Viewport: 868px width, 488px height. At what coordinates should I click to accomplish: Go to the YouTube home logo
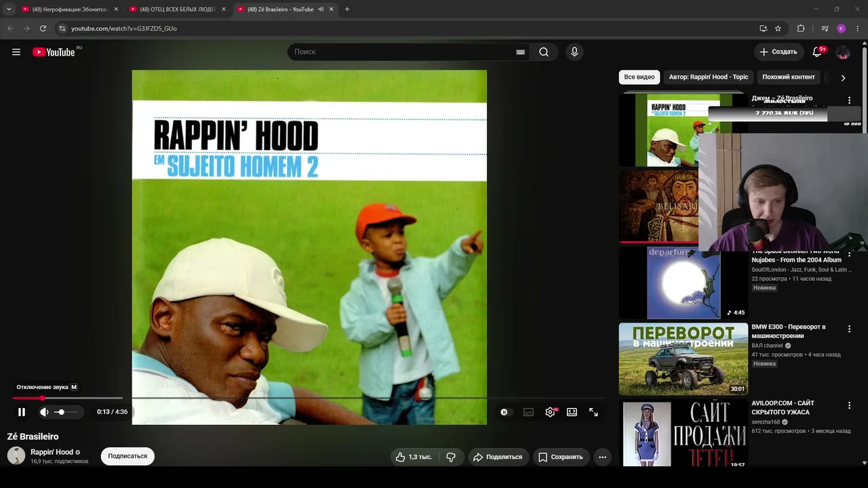pos(54,52)
